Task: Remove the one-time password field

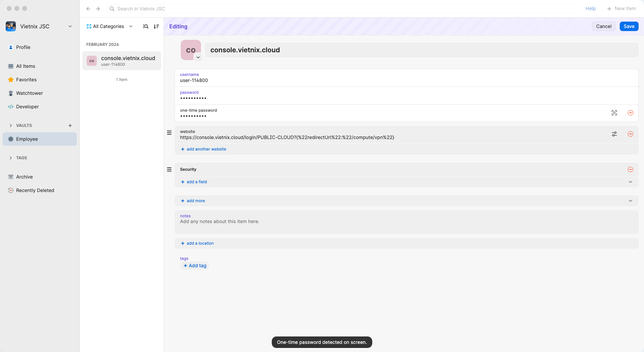Action: pyautogui.click(x=631, y=113)
